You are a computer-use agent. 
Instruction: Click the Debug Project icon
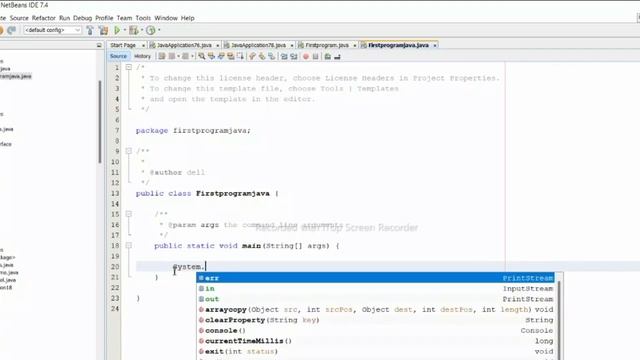[133, 30]
